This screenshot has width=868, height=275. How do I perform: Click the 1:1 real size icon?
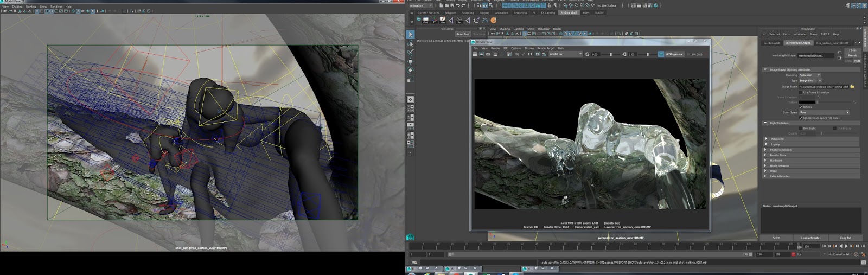(x=530, y=54)
